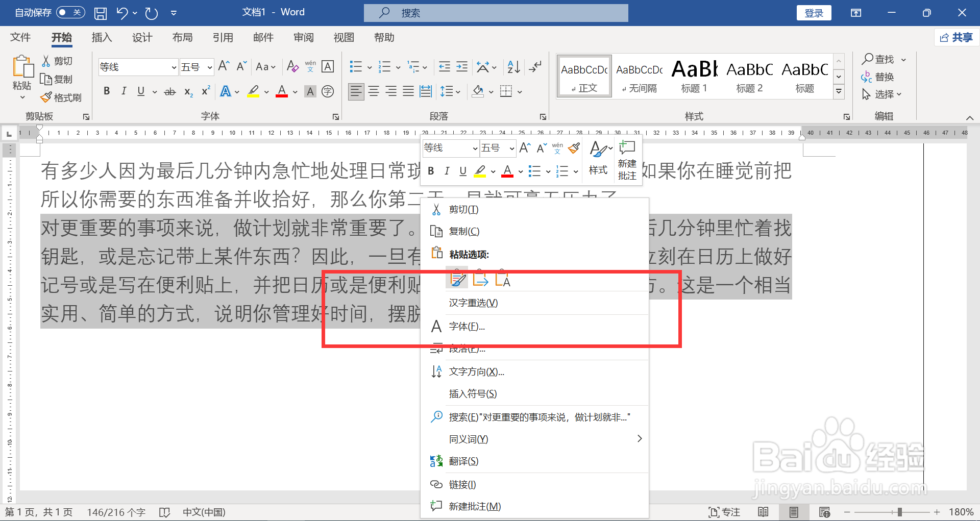This screenshot has width=980, height=521.
Task: Toggle underline formatting on the selection
Action: coord(140,91)
